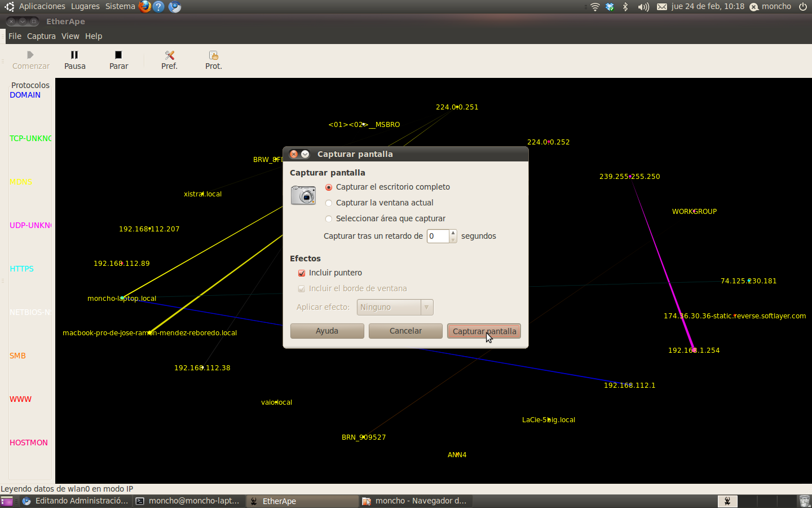Screen dimensions: 812x508
Task: Open Lugares menu in top panel
Action: (85, 6)
